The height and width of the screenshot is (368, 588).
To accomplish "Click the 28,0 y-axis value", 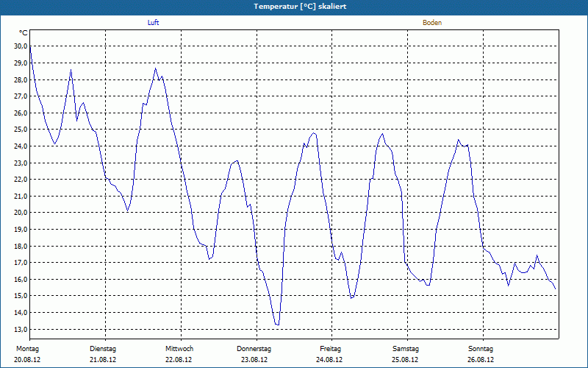I will [x=21, y=79].
